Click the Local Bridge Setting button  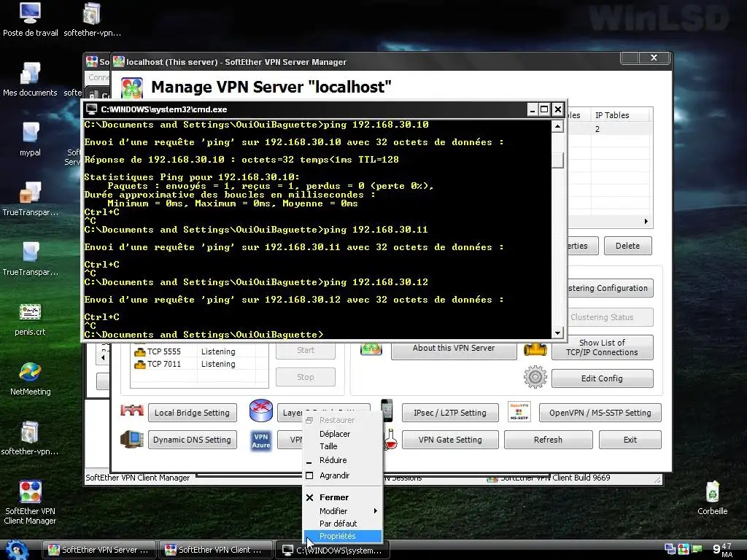coord(192,413)
